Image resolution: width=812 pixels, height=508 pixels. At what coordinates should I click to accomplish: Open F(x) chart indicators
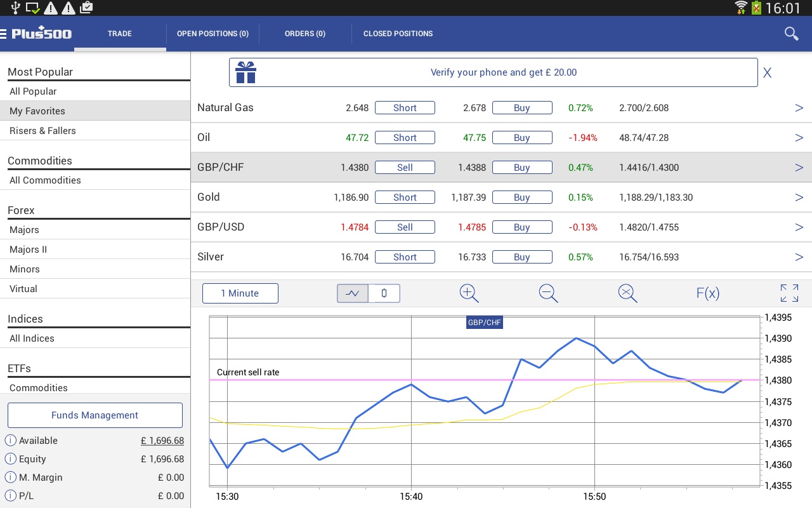coord(707,293)
